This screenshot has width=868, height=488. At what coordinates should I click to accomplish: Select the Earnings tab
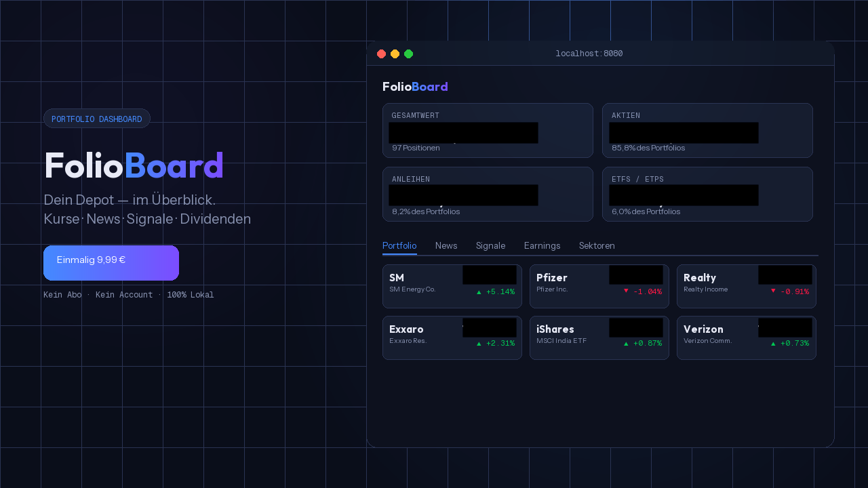[x=542, y=245]
